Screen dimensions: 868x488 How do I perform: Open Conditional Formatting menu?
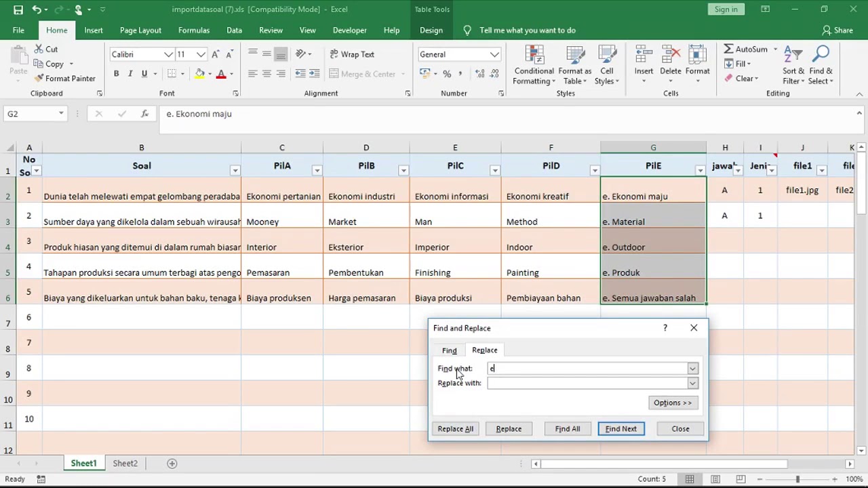pyautogui.click(x=534, y=66)
